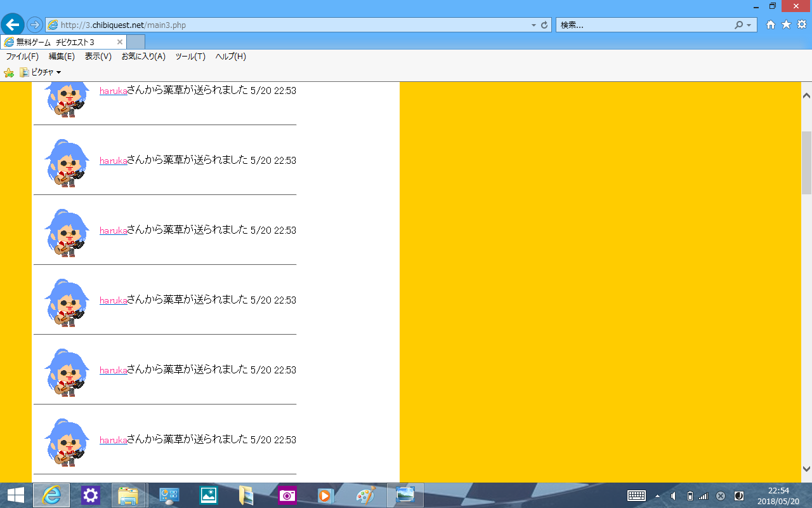Screen dimensions: 812x508
Task: Open Favorites with the star icon
Action: 786,25
